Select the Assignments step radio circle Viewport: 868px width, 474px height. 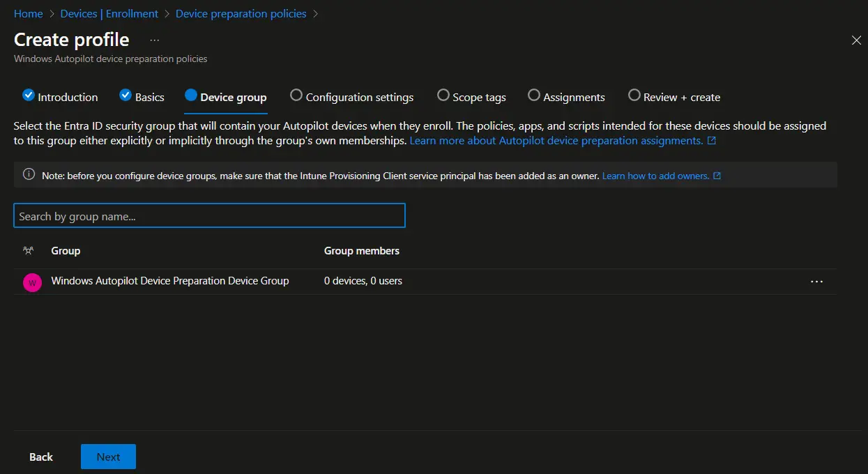pos(534,95)
